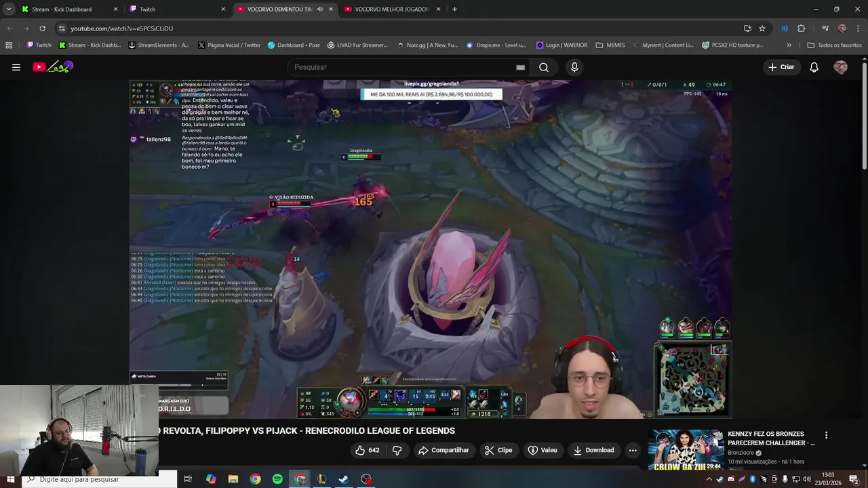868x488 pixels.
Task: Open the YouTube account avatar menu
Action: 840,67
